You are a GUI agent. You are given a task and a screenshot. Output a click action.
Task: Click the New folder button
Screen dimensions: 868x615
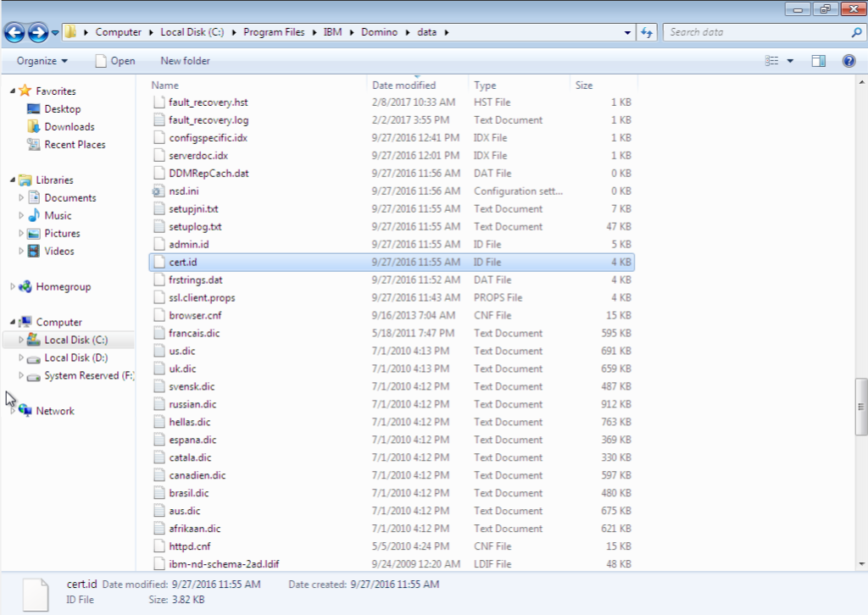[185, 61]
